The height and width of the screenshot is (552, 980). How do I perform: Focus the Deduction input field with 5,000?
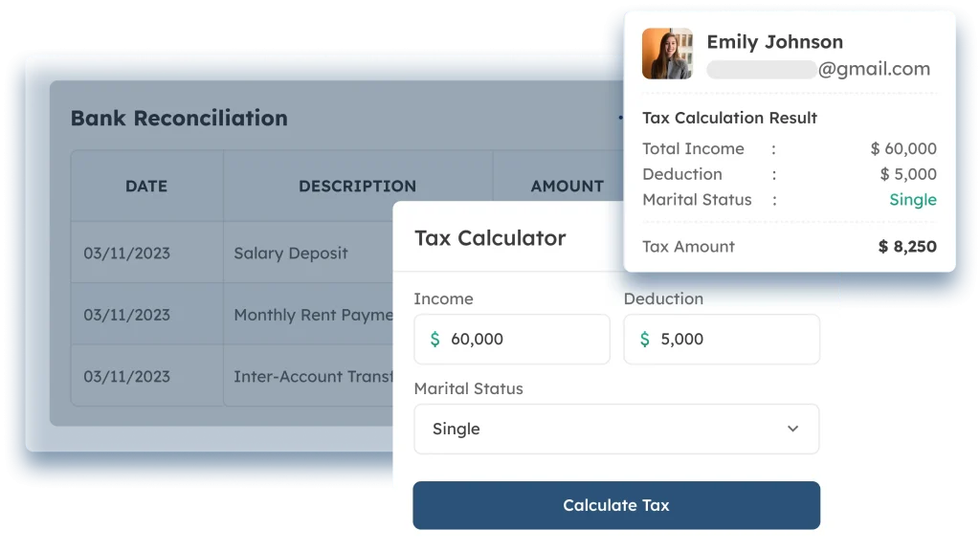(722, 339)
